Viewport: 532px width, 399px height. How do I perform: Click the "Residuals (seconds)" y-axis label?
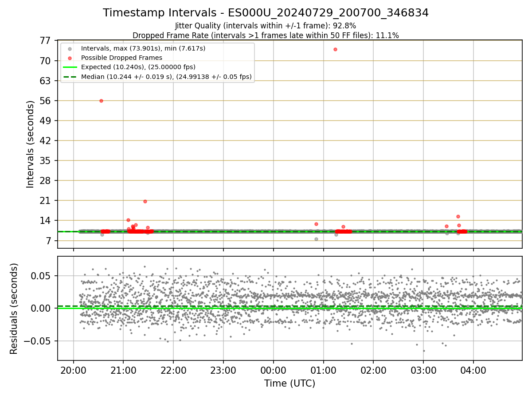click(x=14, y=309)
